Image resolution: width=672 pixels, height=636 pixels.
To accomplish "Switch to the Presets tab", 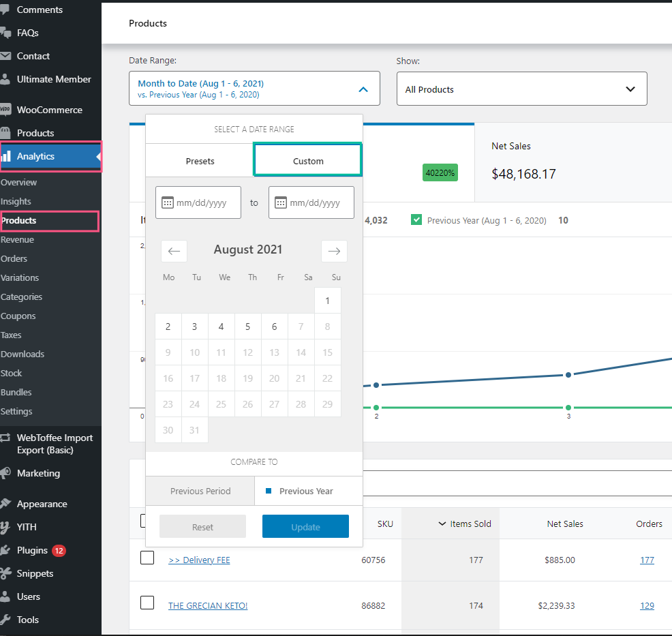I will [x=200, y=161].
